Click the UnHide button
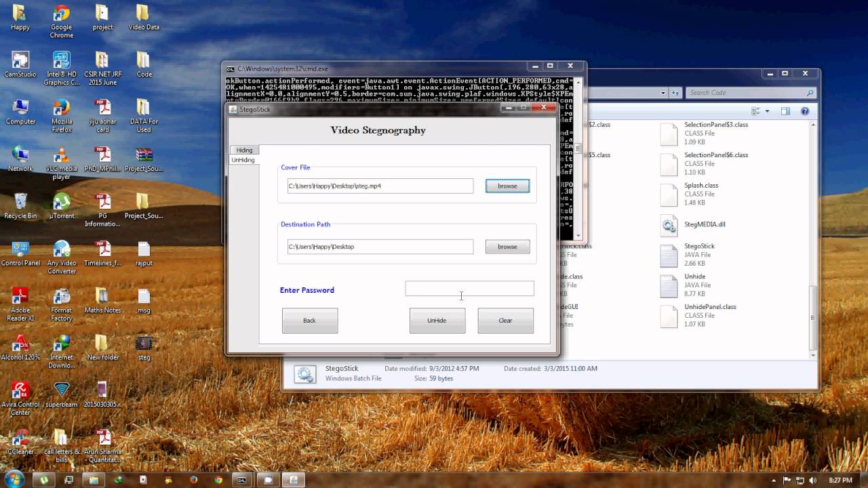The height and width of the screenshot is (488, 868). pyautogui.click(x=437, y=321)
